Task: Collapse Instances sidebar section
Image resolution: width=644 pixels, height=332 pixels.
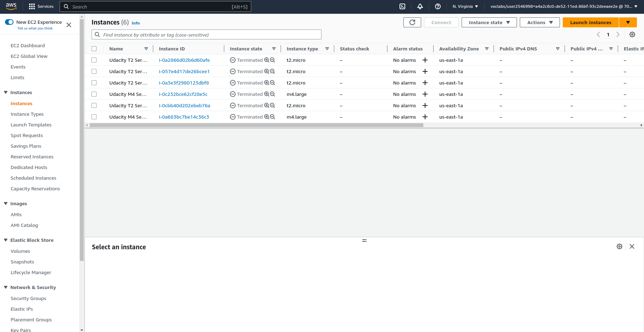Action: (x=6, y=92)
